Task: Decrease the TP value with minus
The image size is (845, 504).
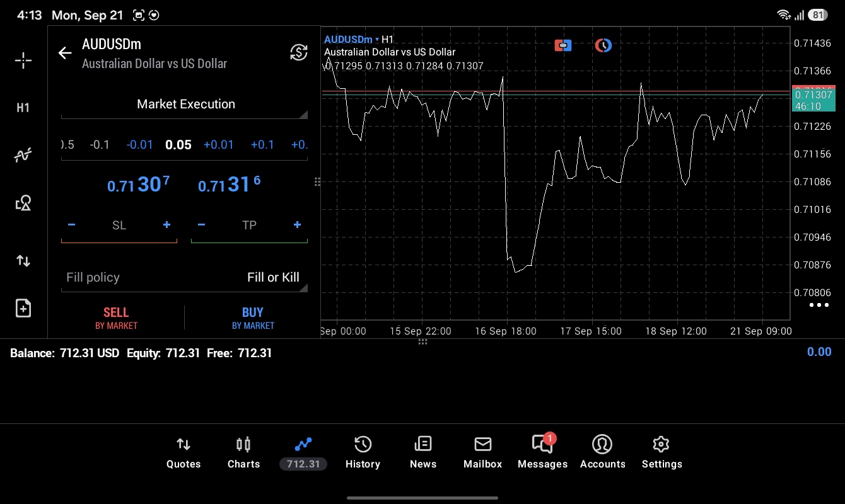Action: point(201,225)
